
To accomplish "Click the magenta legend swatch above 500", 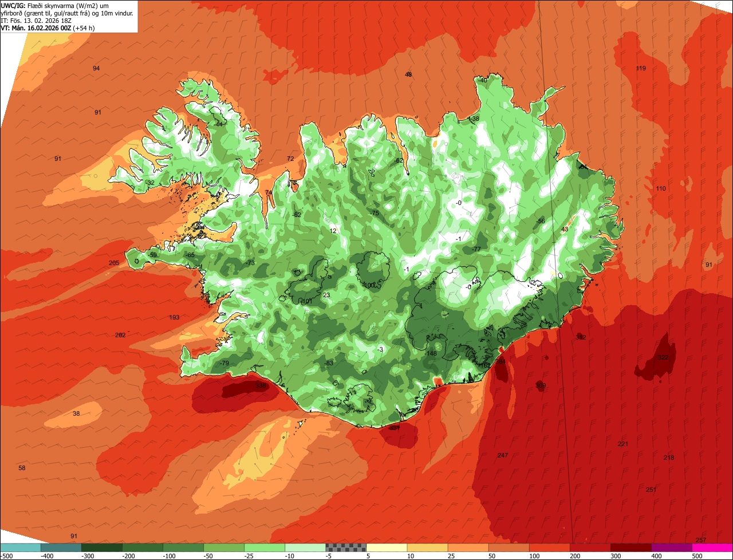I will 712,547.
